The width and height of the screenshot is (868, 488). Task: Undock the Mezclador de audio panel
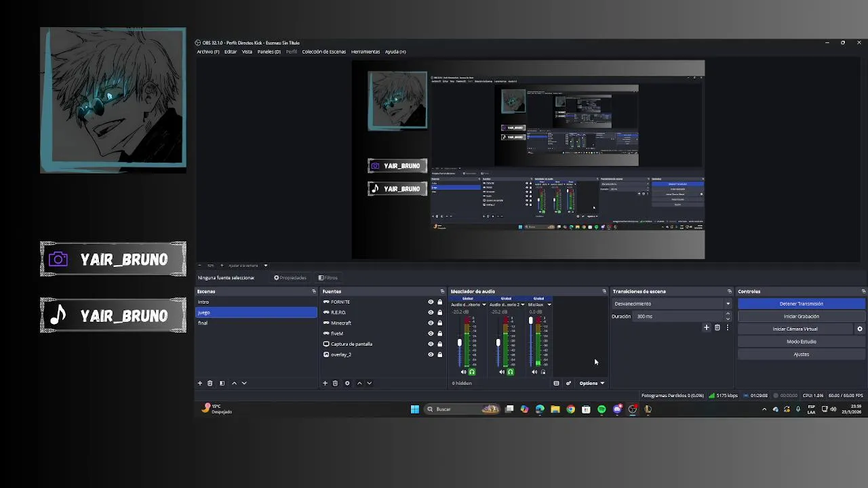(x=604, y=291)
